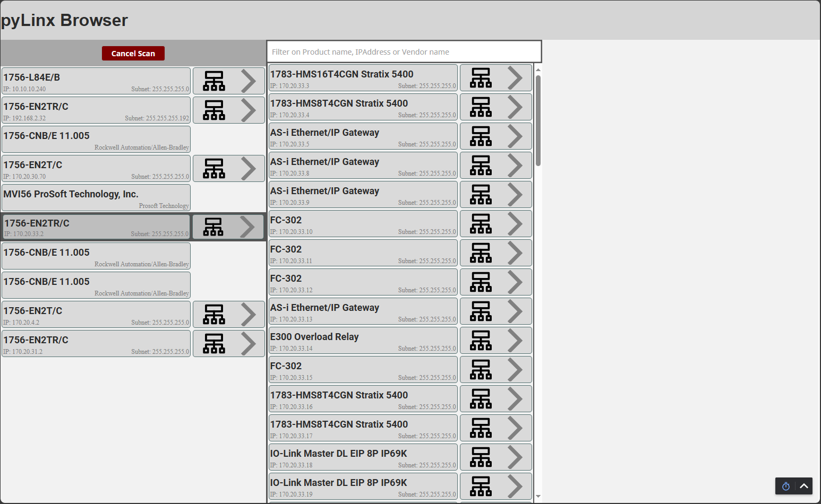Expand chevron for Stratix 5400 at 170.20.33.16

point(515,399)
